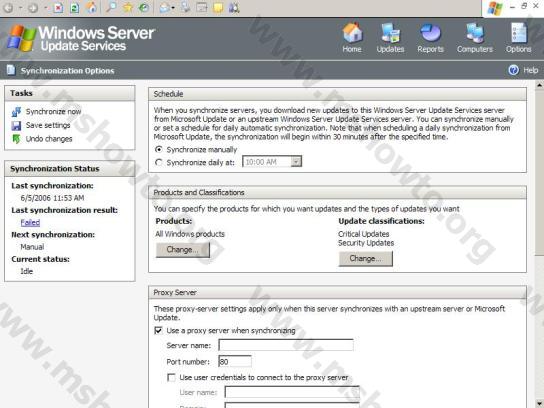
Task: Open the Failed synchronization result link
Action: tap(30, 222)
